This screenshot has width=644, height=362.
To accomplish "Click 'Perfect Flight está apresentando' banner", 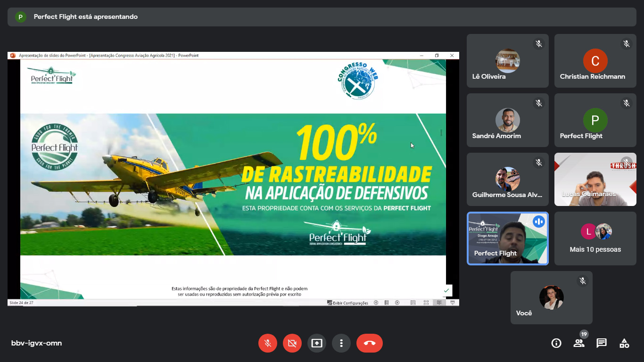I will coord(86,17).
